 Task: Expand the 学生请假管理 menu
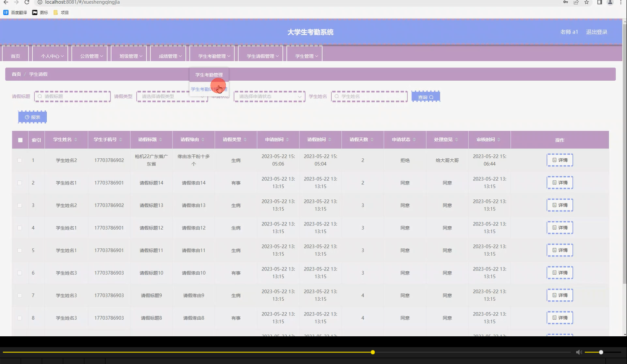(x=261, y=54)
